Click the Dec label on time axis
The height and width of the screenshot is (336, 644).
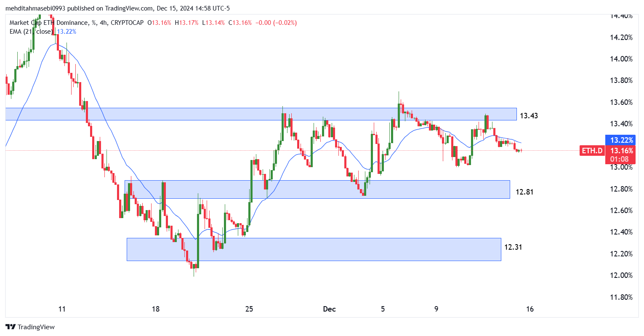(330, 309)
